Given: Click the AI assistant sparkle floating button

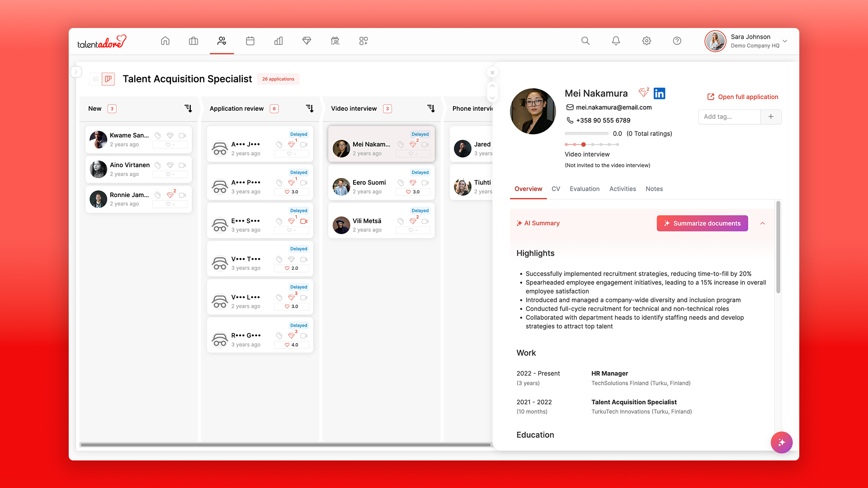Looking at the screenshot, I should (x=781, y=442).
